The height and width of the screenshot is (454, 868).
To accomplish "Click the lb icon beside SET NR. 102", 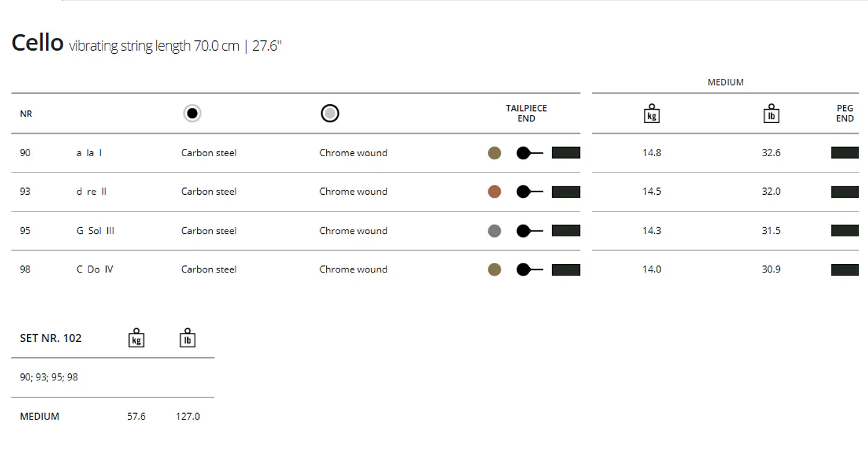I will click(187, 338).
